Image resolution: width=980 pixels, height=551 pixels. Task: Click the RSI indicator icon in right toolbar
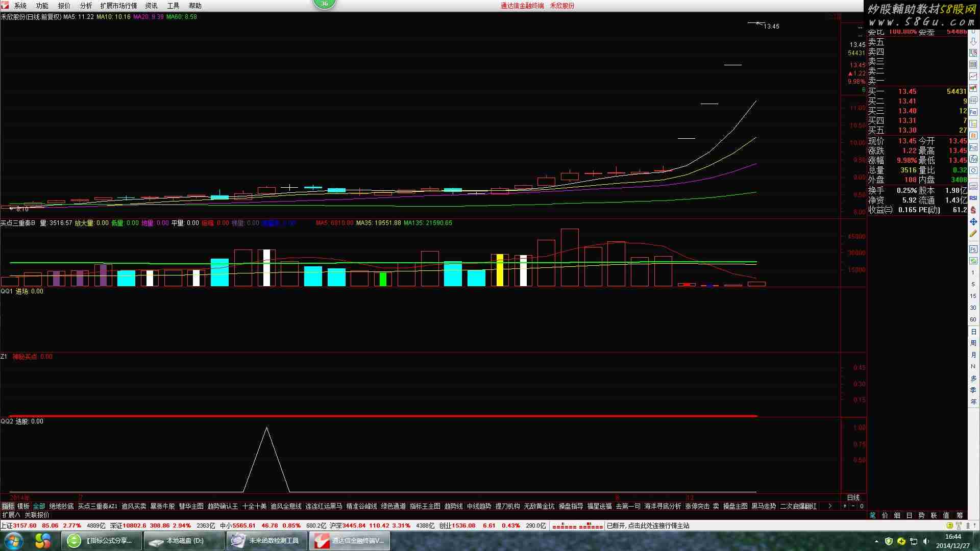coord(973,198)
